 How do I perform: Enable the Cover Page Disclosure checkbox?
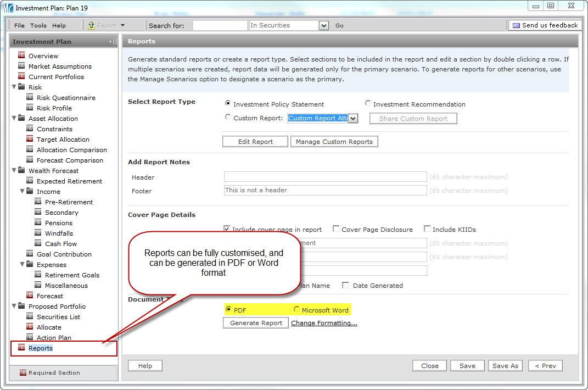tap(336, 230)
